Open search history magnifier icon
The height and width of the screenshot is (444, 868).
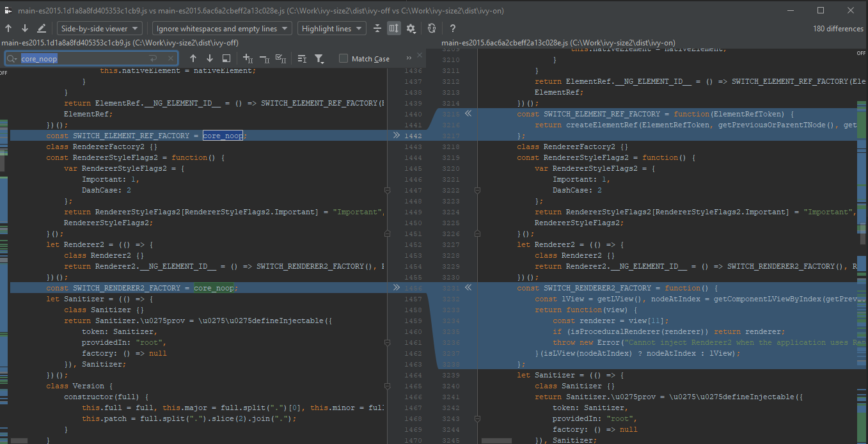pos(12,58)
